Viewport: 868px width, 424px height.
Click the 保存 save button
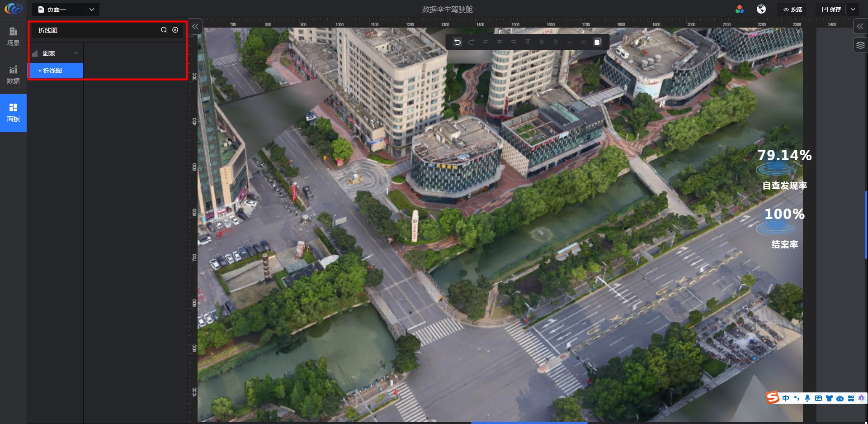[x=831, y=10]
